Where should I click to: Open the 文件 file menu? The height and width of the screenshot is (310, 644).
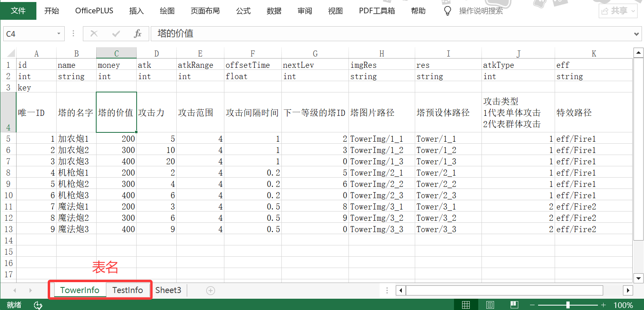[x=18, y=11]
